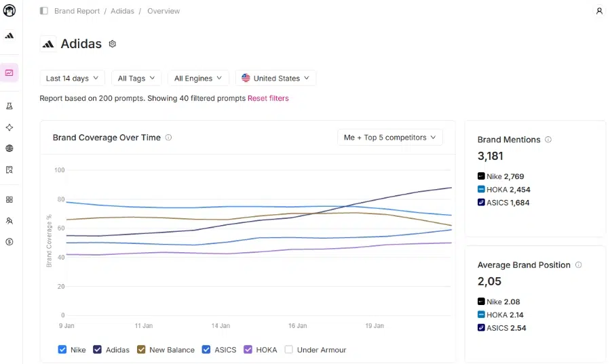This screenshot has width=612, height=364.
Task: Go to Adidas breadcrumb
Action: pos(122,11)
